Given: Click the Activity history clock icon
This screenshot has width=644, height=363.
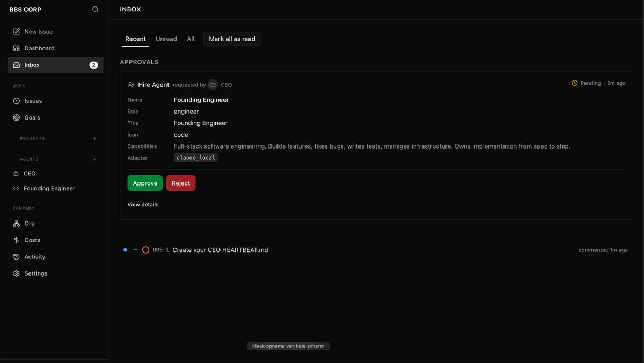Looking at the screenshot, I should [17, 257].
